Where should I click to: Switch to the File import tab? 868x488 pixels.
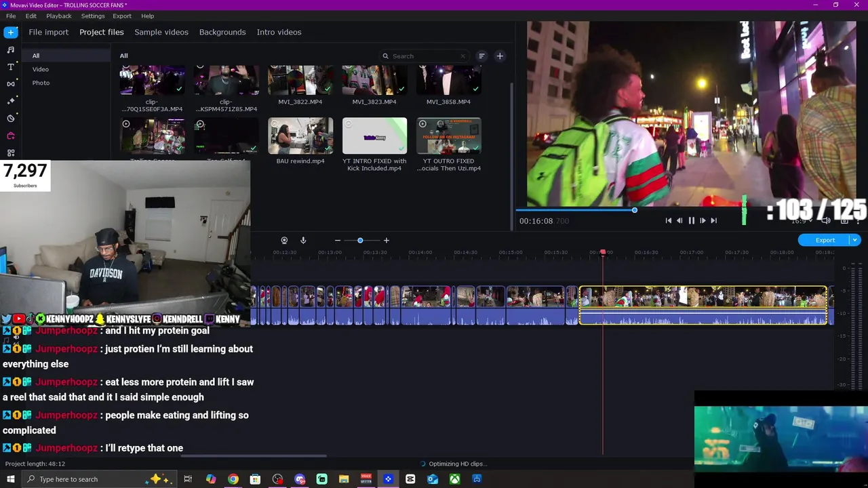tap(48, 32)
